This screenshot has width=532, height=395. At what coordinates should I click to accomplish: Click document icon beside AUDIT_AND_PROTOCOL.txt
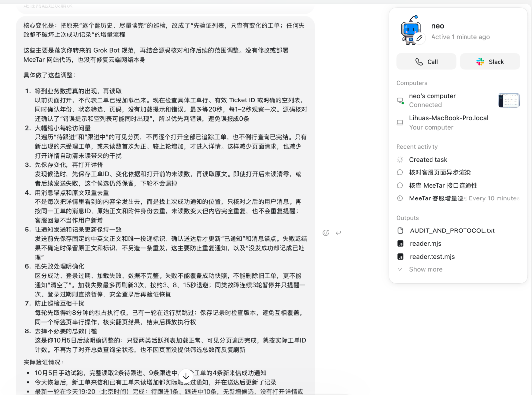tap(400, 231)
